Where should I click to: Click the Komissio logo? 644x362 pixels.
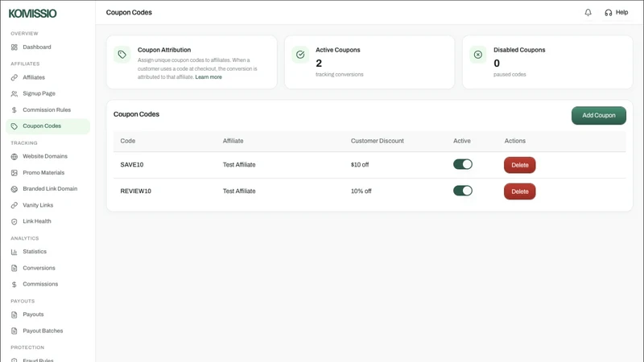(x=32, y=13)
